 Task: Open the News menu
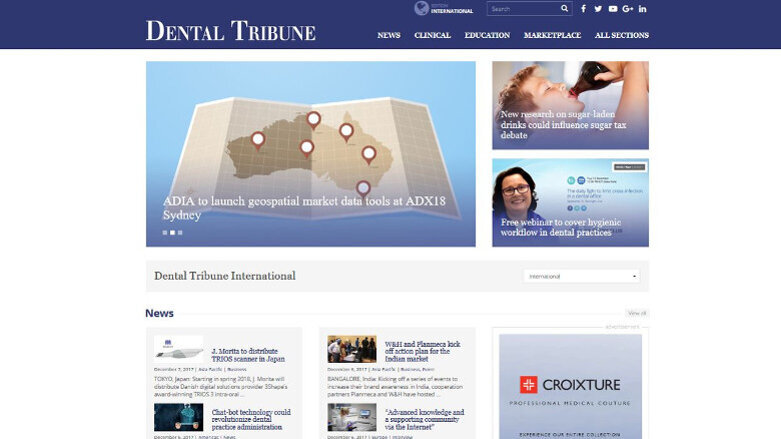389,35
